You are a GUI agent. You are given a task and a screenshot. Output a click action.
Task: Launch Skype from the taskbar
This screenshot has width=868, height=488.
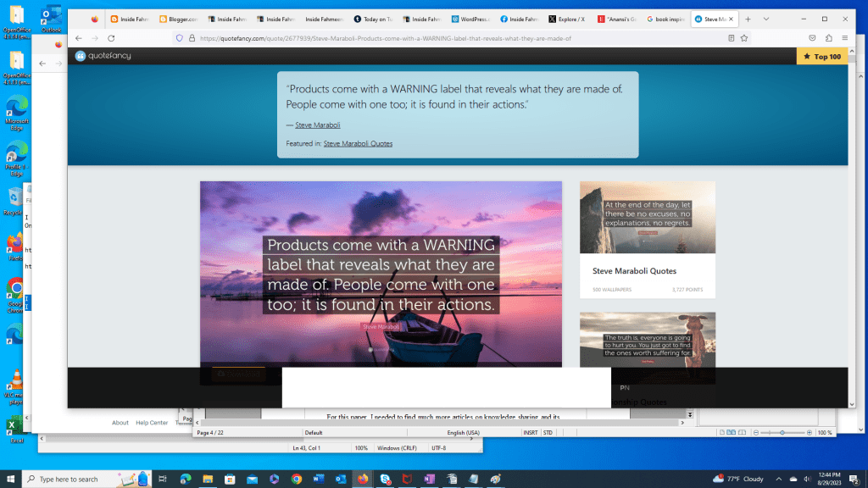[x=385, y=479]
